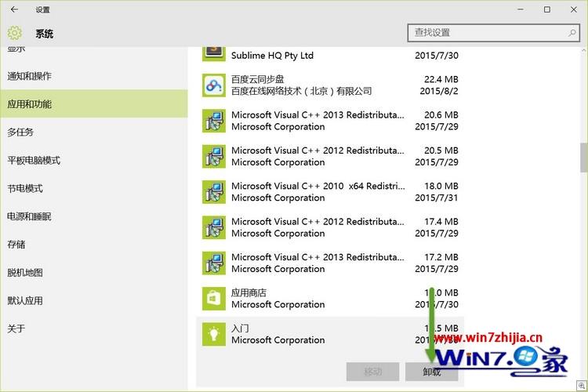
Task: Select the 2015/8/2 install date
Action: [439, 91]
